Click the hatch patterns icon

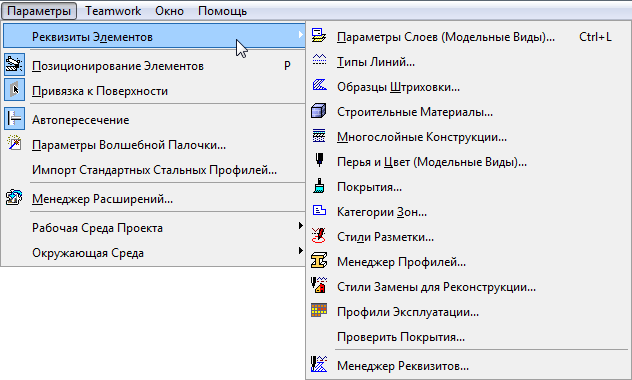(x=319, y=85)
